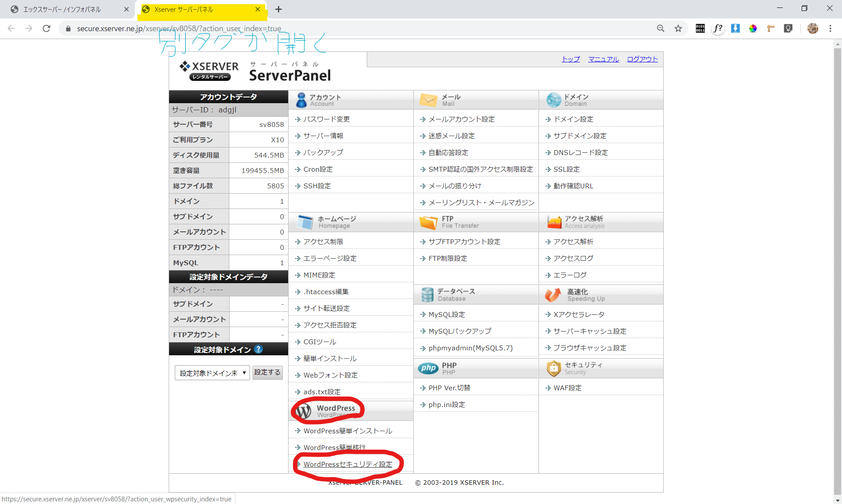Open メールアカウント設定
This screenshot has height=504, width=842.
tap(461, 119)
